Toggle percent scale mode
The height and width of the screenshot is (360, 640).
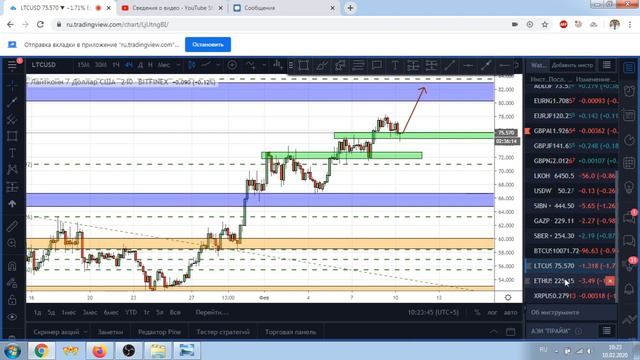pos(477,312)
